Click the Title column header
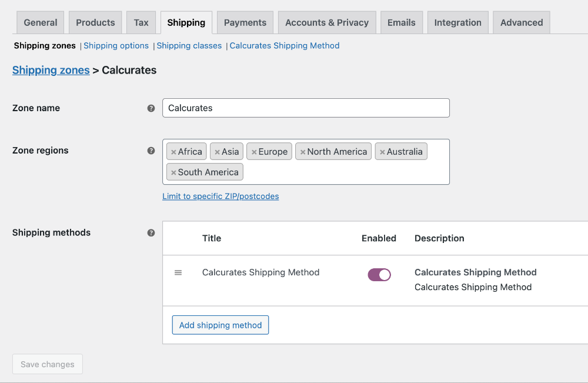 coord(212,238)
